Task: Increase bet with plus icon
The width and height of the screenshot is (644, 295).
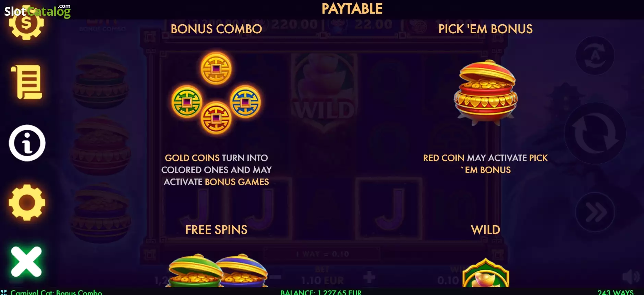Action: click(369, 277)
